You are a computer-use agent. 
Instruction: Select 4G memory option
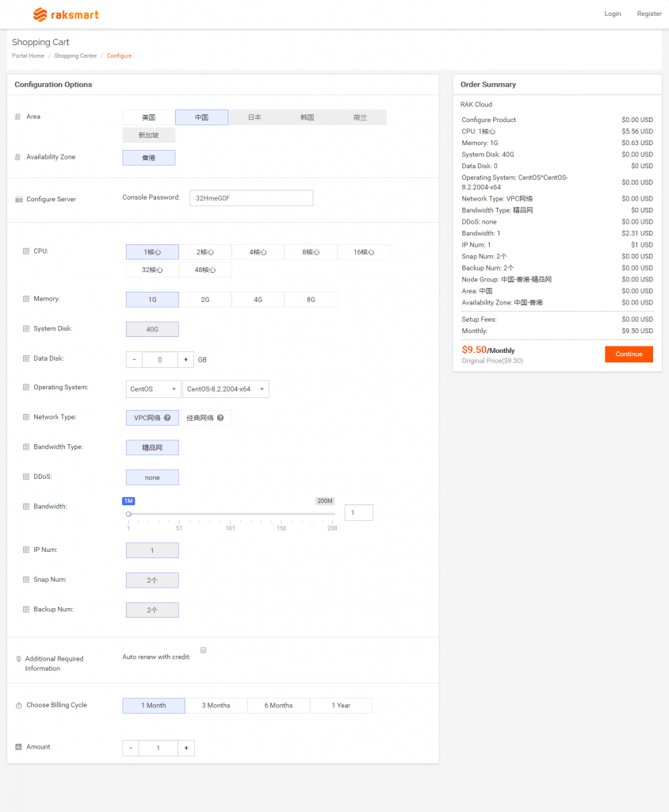pos(258,300)
